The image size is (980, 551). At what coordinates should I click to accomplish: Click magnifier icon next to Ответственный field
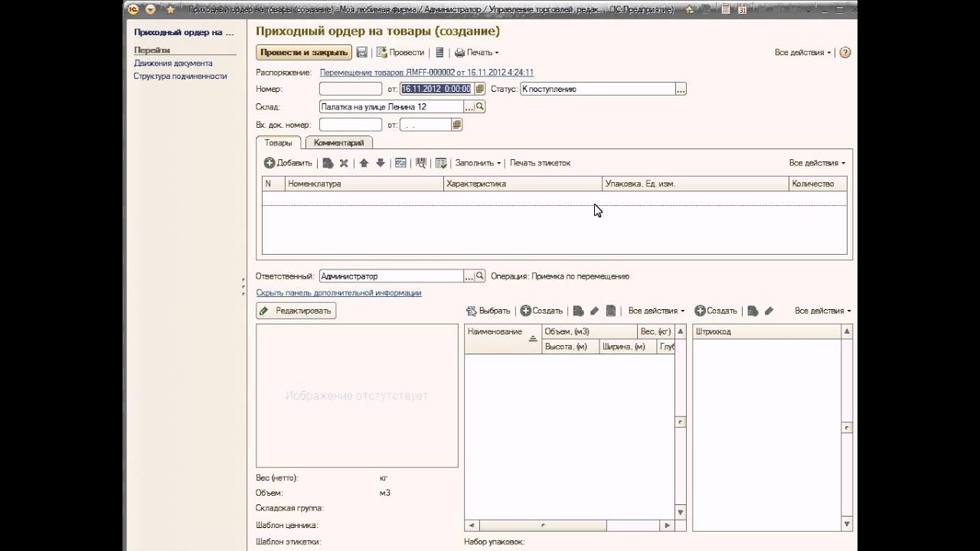(480, 276)
